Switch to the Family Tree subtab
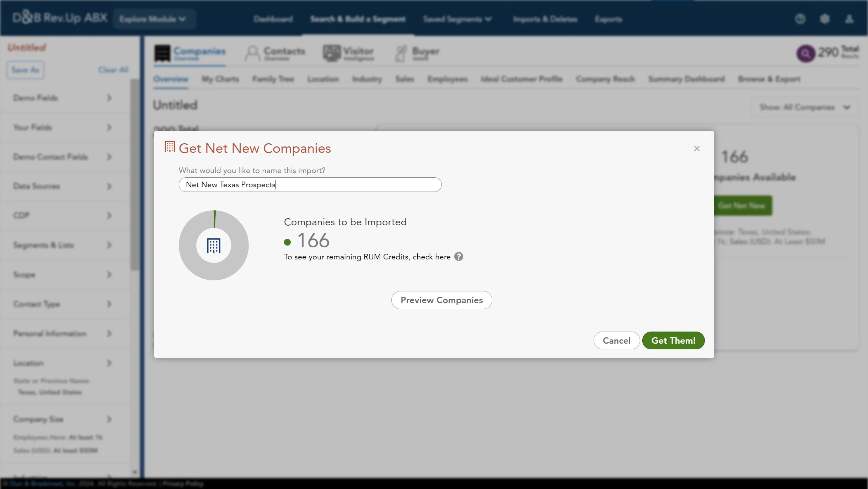This screenshot has height=489, width=868. [x=273, y=79]
